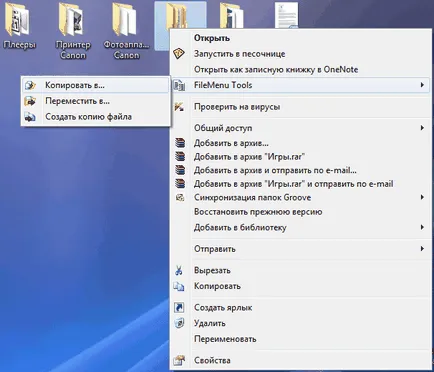
Task: Click the antivirus icon beside Проверить на вирусы
Action: [179, 107]
